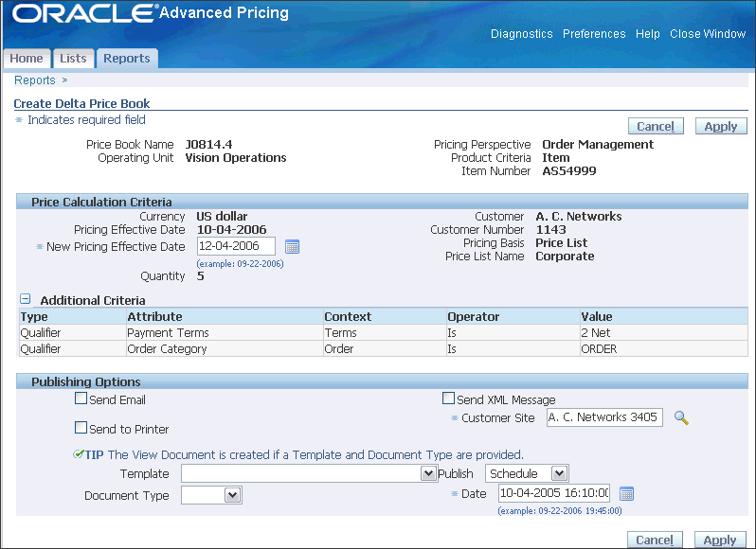Click the Customer Number value '1143'
This screenshot has width=756, height=549.
[551, 230]
